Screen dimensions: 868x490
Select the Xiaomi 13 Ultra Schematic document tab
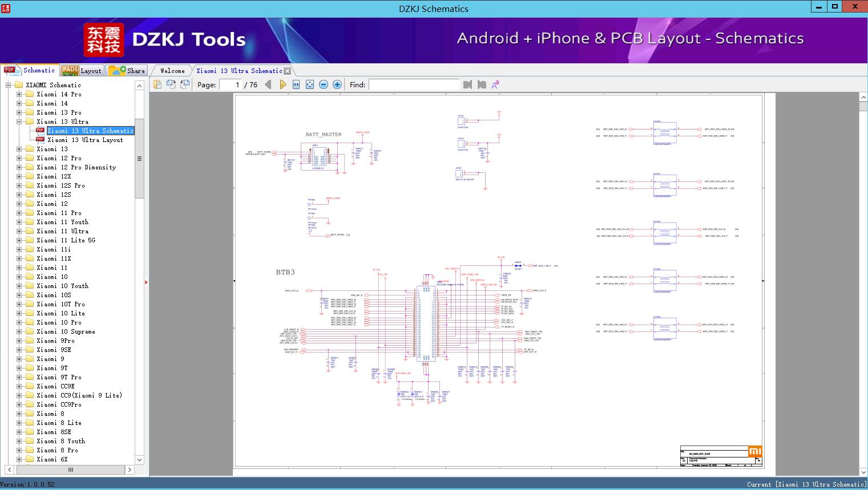pos(239,71)
